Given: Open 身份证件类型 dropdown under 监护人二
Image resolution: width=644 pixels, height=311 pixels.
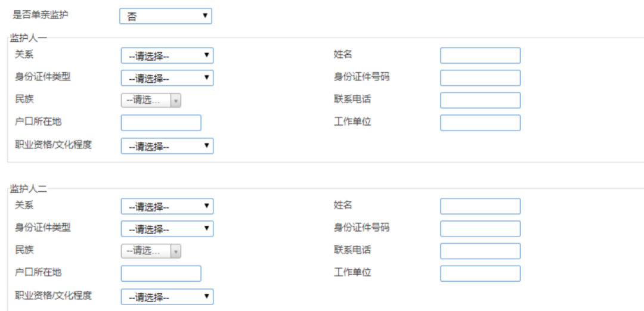Looking at the screenshot, I should point(167,229).
